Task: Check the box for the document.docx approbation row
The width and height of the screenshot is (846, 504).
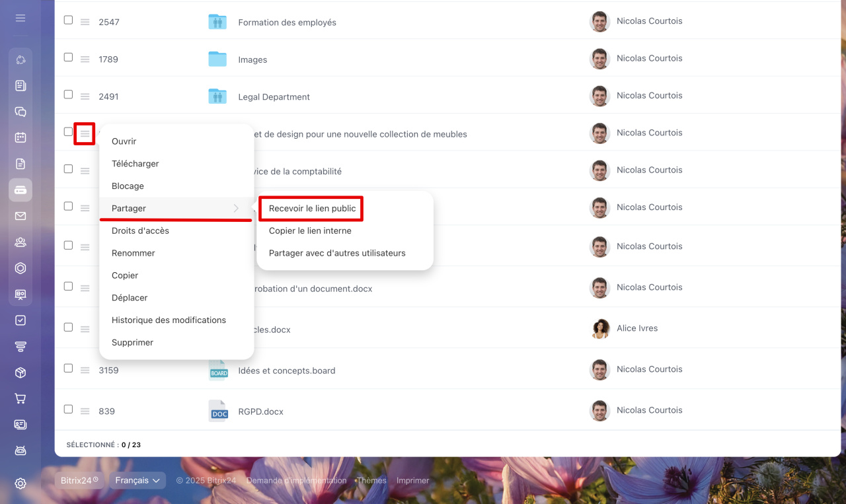Action: pos(68,286)
